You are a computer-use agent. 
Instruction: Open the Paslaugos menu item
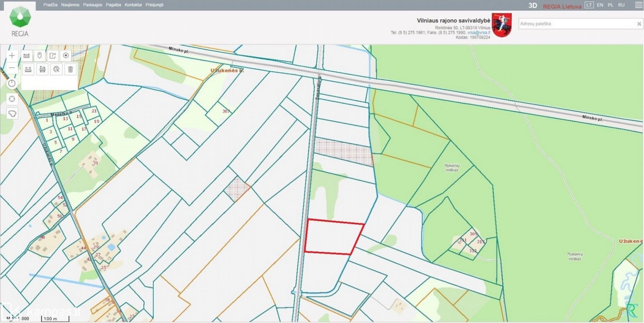[x=93, y=5]
